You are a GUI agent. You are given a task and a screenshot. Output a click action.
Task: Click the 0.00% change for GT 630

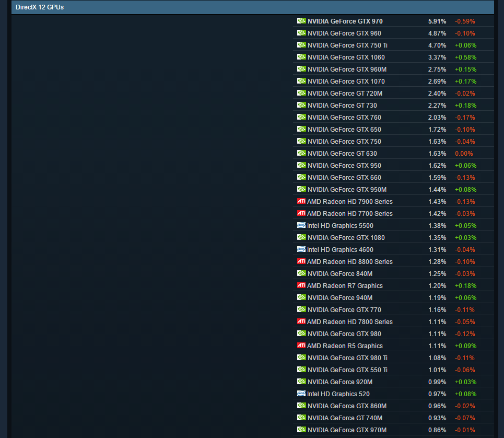[464, 153]
